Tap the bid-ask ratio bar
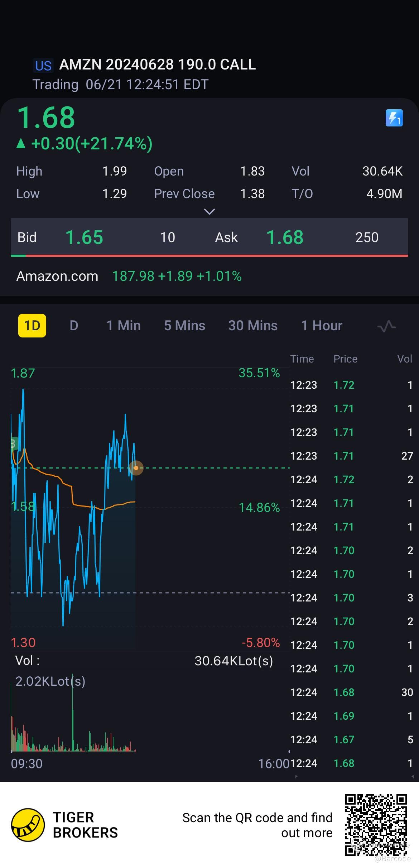419x868 pixels. [x=209, y=255]
